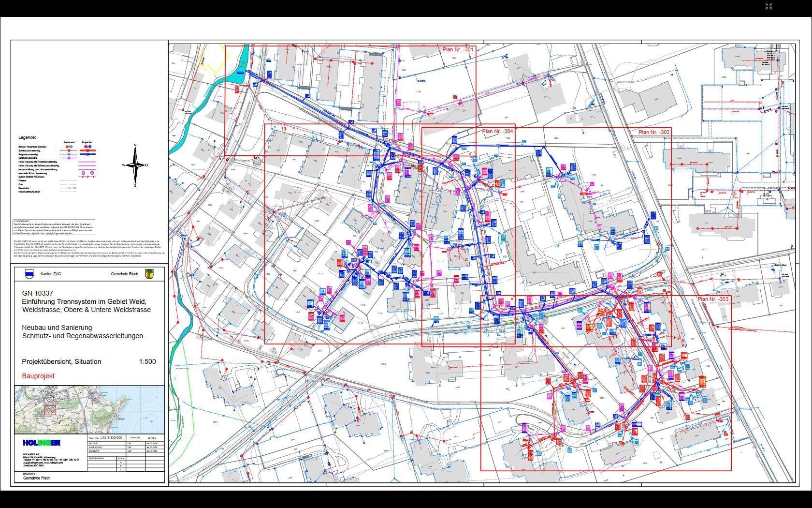Select the Plan Nr. -301 label
Screen dimensions: 812x508
point(457,50)
